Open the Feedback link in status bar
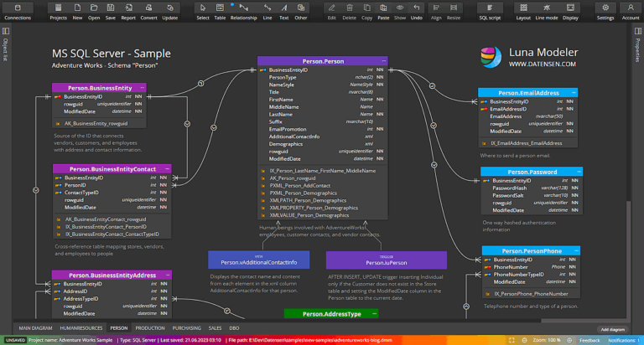 point(589,340)
